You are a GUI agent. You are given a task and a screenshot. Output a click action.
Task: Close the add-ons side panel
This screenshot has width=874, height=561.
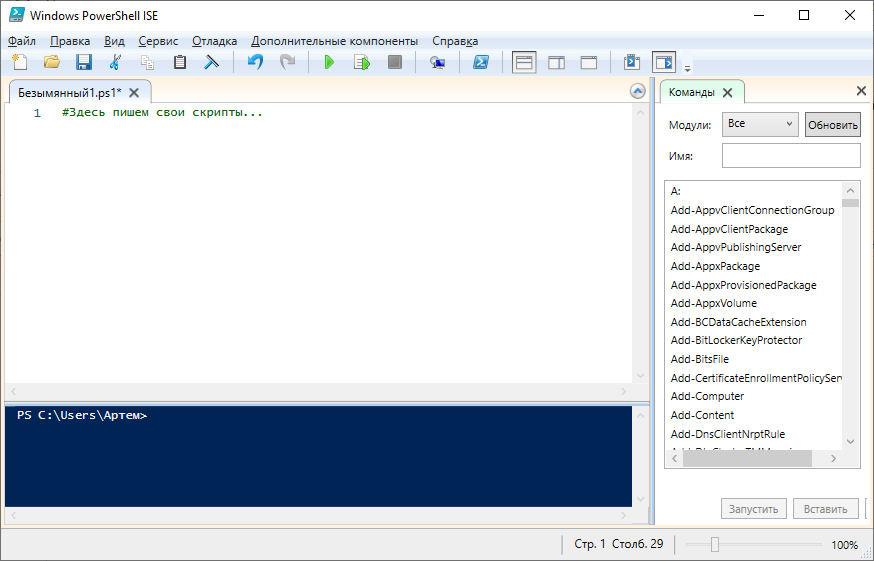click(861, 90)
